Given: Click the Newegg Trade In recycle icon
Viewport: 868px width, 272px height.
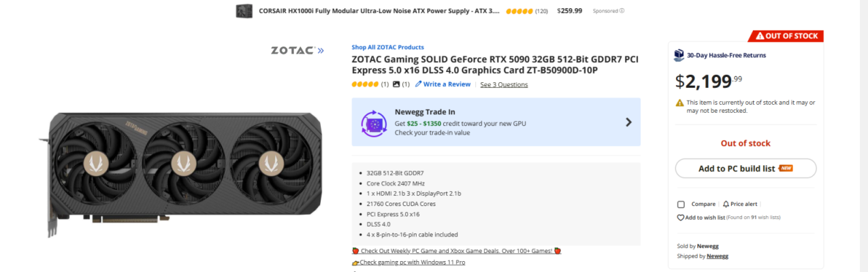Looking at the screenshot, I should tap(374, 123).
